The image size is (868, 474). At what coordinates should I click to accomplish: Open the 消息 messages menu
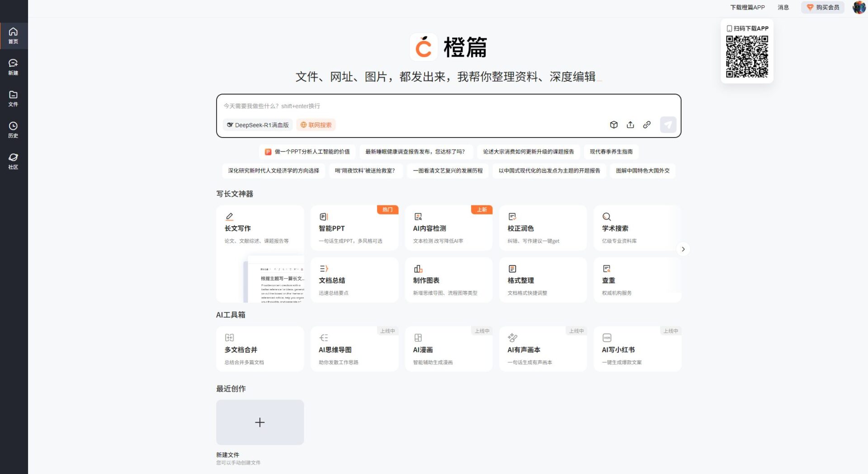(783, 7)
